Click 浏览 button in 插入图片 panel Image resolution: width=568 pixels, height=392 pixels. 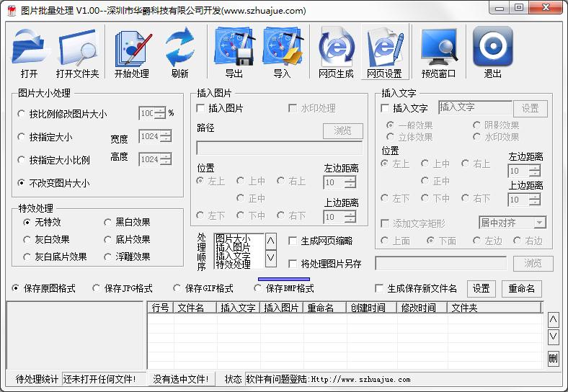(x=342, y=131)
